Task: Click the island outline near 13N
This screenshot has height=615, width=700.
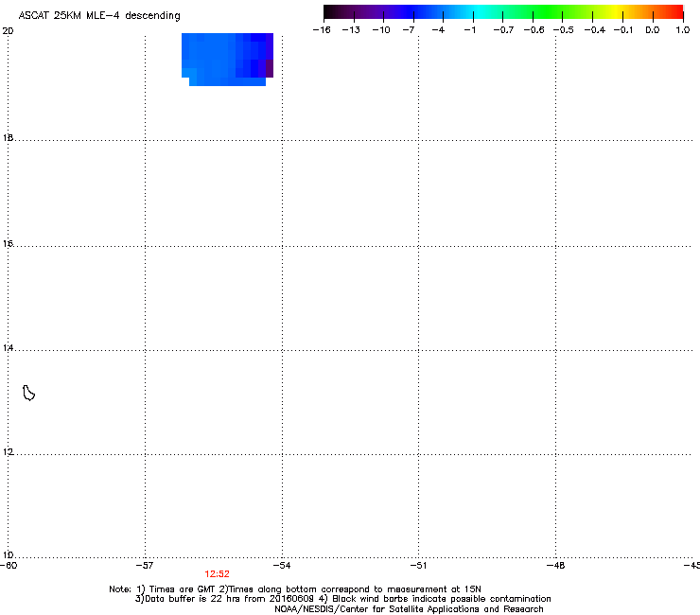Action: (28, 393)
